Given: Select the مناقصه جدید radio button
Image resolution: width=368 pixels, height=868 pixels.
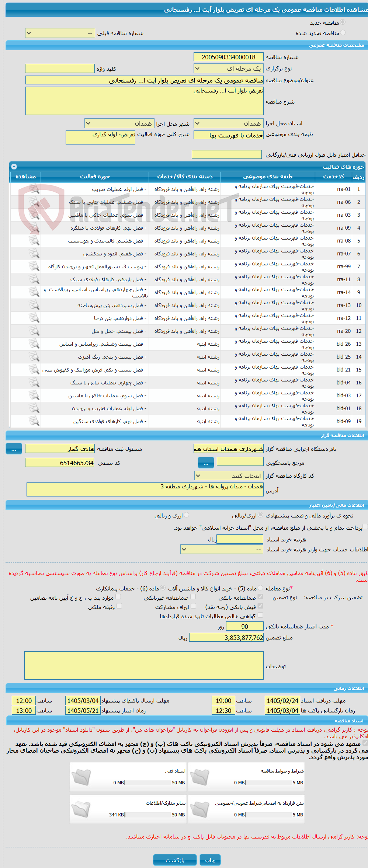Looking at the screenshot, I should [x=343, y=22].
